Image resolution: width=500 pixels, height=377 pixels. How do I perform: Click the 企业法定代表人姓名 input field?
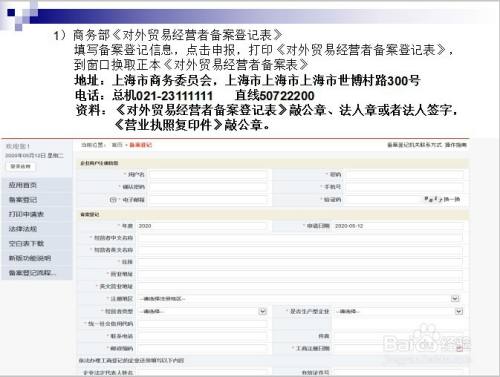(x=202, y=372)
